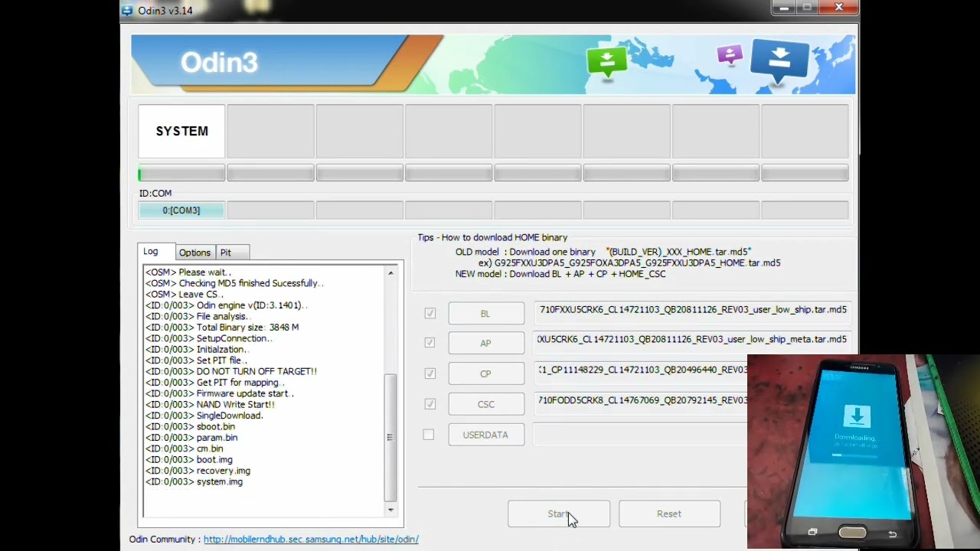Toggle the CP checkbox
980x551 pixels.
(430, 373)
